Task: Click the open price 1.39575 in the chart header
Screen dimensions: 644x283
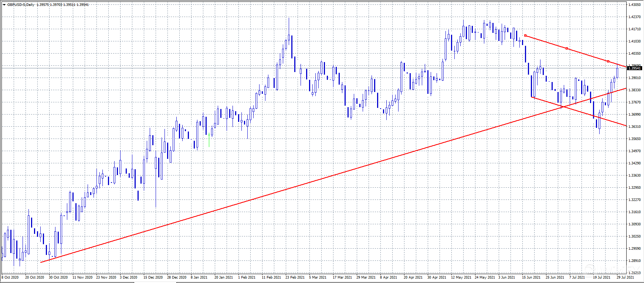Action: pyautogui.click(x=43, y=5)
